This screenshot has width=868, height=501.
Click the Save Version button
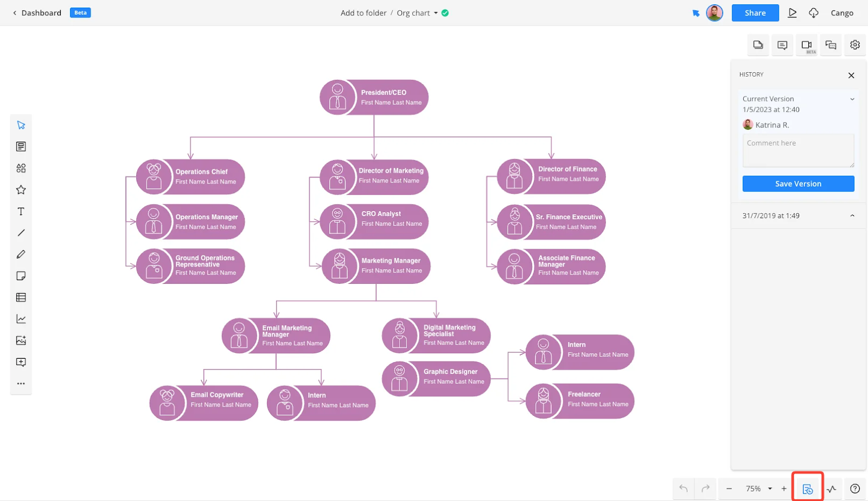click(797, 183)
